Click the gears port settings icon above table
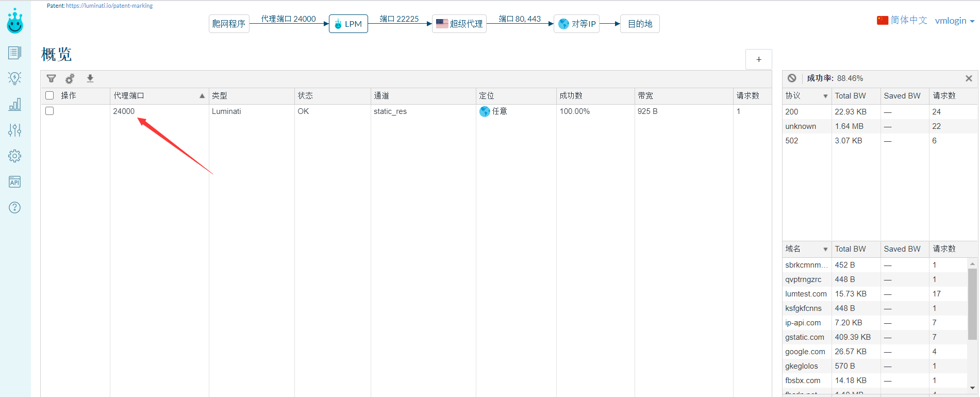 coord(70,78)
